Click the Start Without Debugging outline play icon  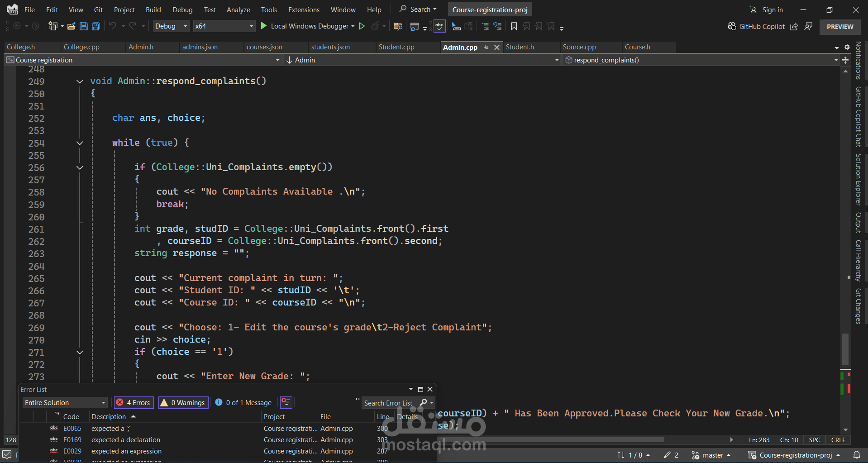pos(362,26)
